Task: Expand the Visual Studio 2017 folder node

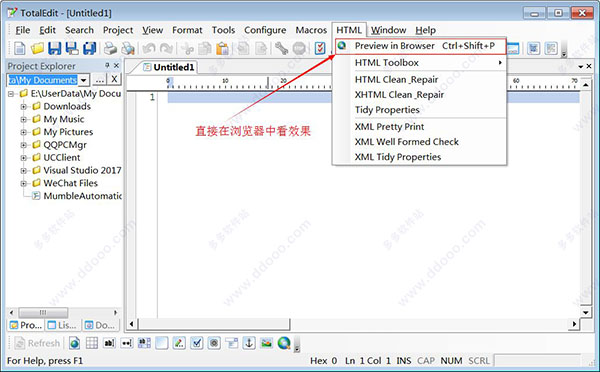Action: click(23, 171)
